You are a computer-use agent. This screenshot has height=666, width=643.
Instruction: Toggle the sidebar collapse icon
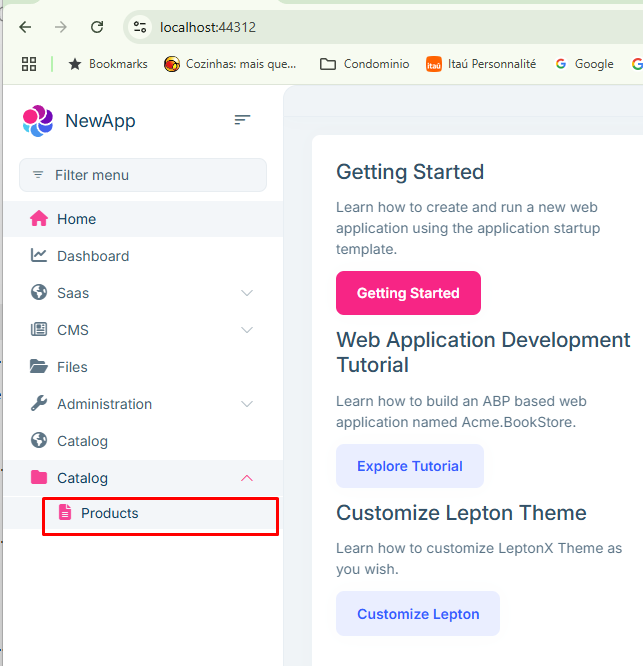click(x=242, y=120)
